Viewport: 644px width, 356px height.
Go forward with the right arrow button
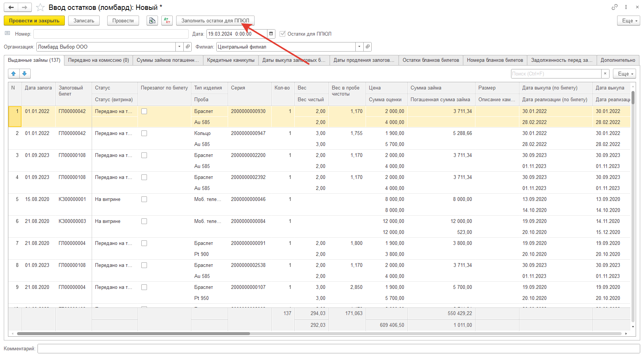(x=25, y=8)
